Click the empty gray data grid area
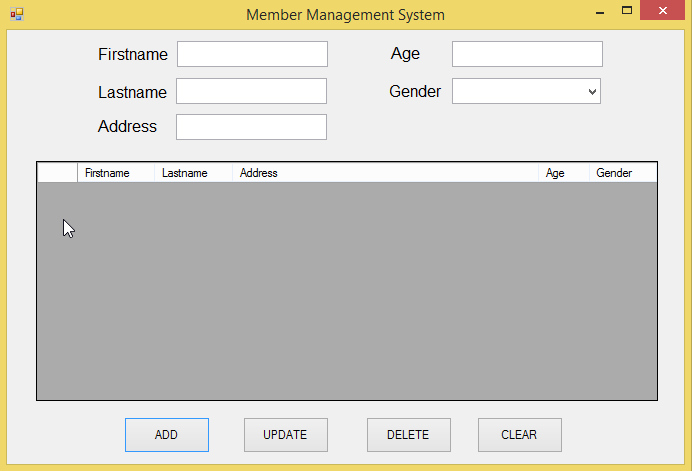This screenshot has height=471, width=692. tap(347, 291)
